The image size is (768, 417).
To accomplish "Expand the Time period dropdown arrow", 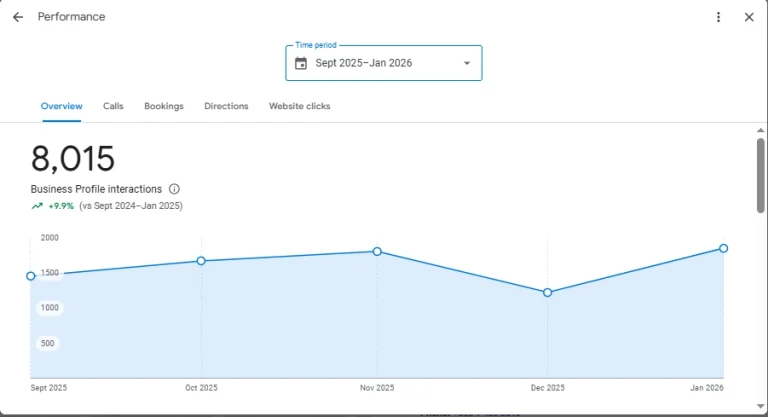I will coord(466,63).
